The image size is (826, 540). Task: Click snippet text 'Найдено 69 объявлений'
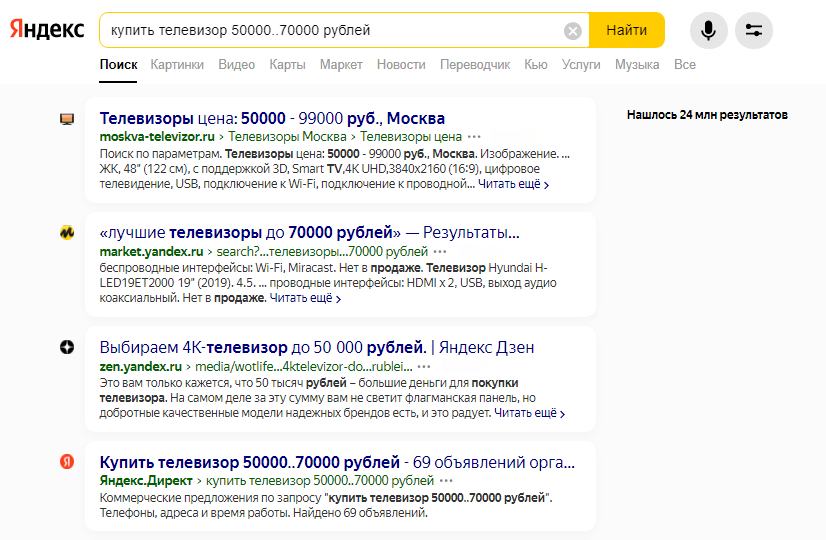tap(360, 513)
